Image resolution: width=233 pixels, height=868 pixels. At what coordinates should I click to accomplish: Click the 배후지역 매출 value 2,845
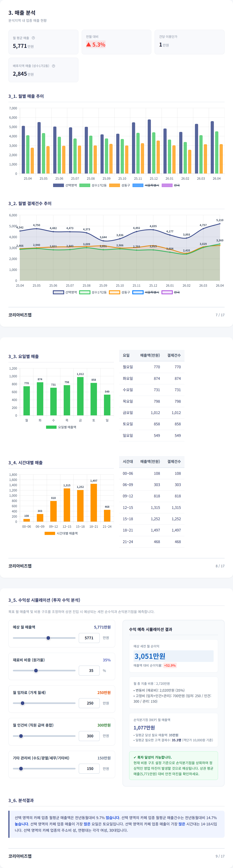pyautogui.click(x=20, y=74)
